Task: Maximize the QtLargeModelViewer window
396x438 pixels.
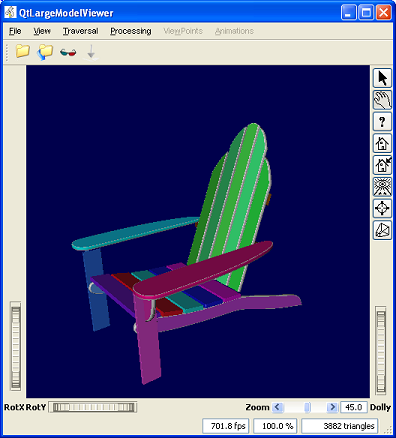Action: pyautogui.click(x=366, y=13)
